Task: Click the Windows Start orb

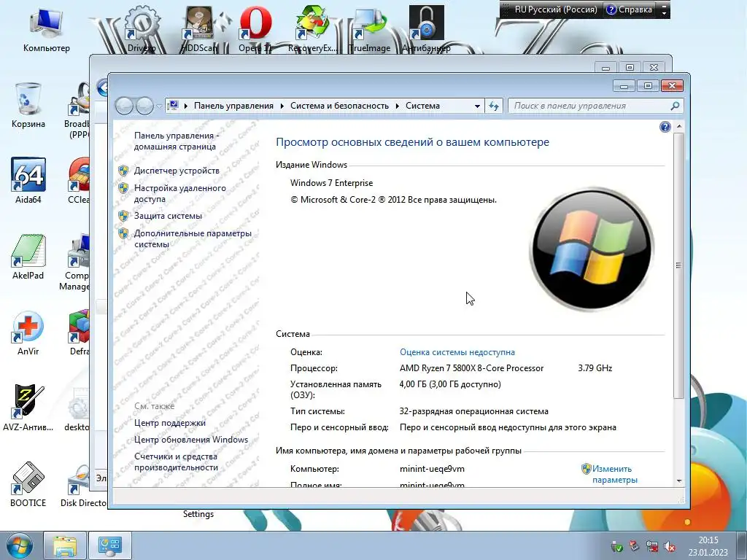Action: (x=20, y=545)
